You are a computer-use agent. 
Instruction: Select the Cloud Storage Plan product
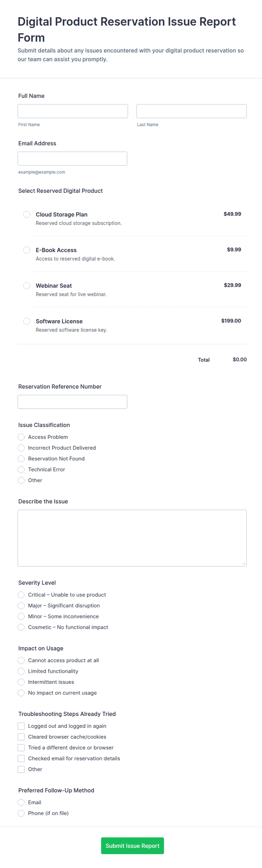27,215
